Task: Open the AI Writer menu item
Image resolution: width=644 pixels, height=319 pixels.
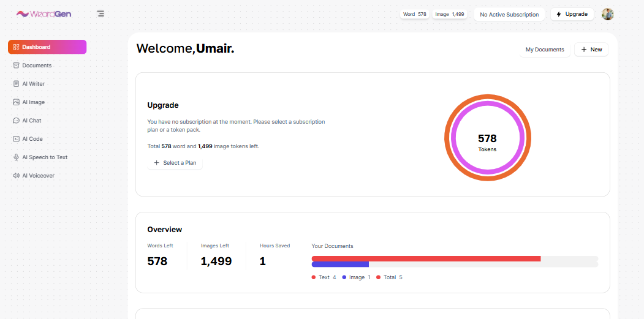Action: pyautogui.click(x=34, y=84)
